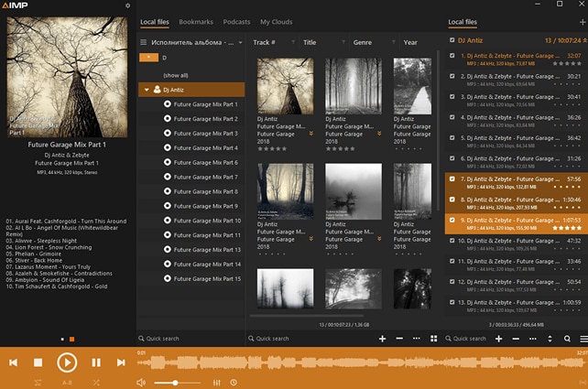
Task: Open the timer clock icon
Action: click(234, 383)
